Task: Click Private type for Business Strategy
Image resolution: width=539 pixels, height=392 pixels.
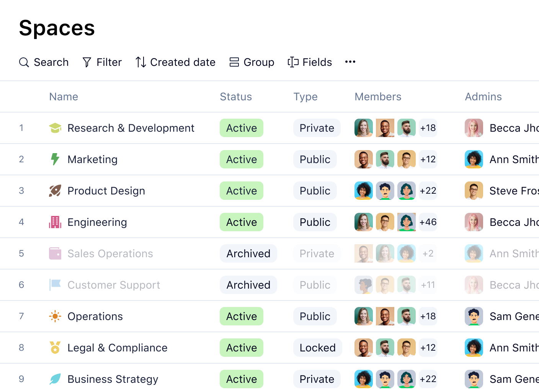Action: (317, 379)
